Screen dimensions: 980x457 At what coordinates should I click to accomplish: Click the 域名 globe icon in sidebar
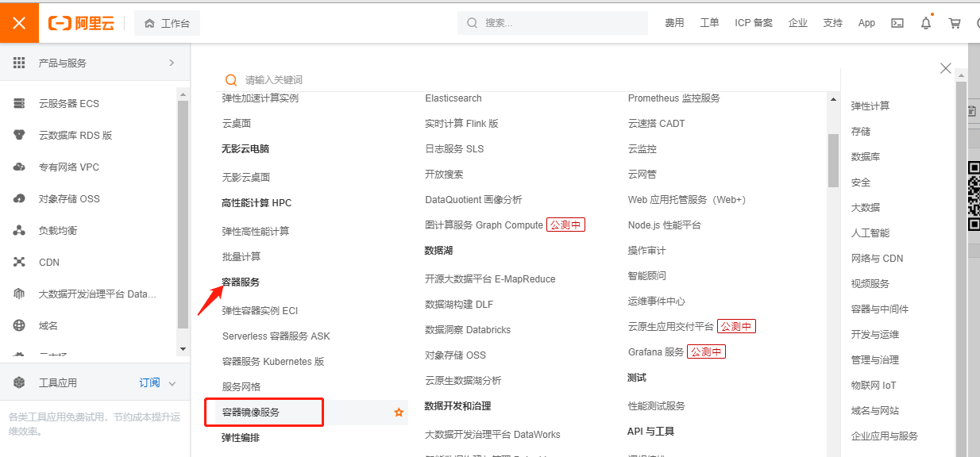click(20, 326)
